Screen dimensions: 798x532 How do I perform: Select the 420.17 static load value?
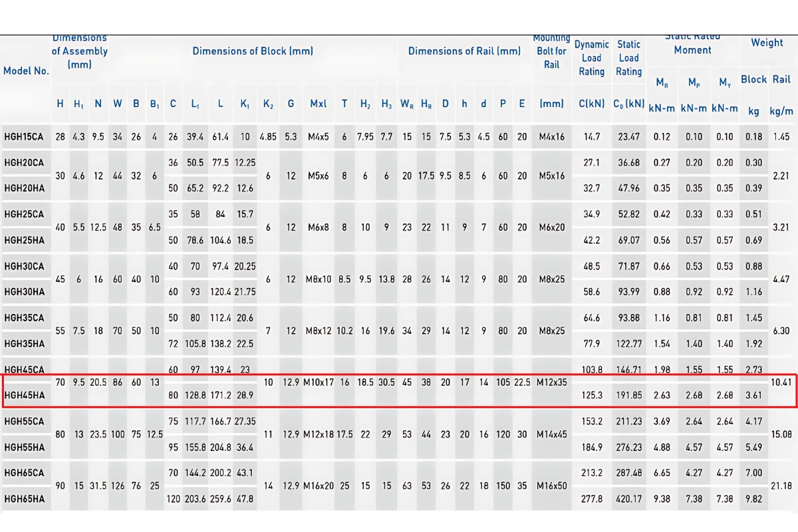tap(628, 499)
